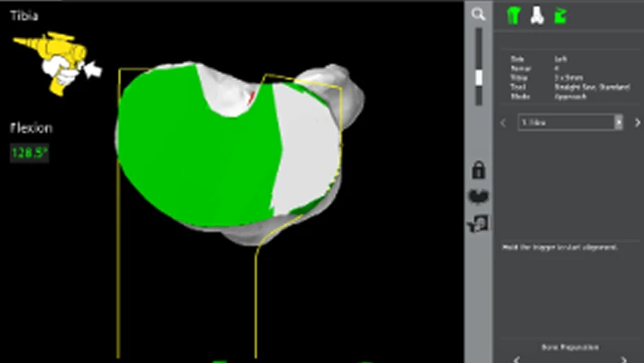Go to next cut step arrow
Image resolution: width=644 pixels, height=363 pixels.
(x=637, y=123)
